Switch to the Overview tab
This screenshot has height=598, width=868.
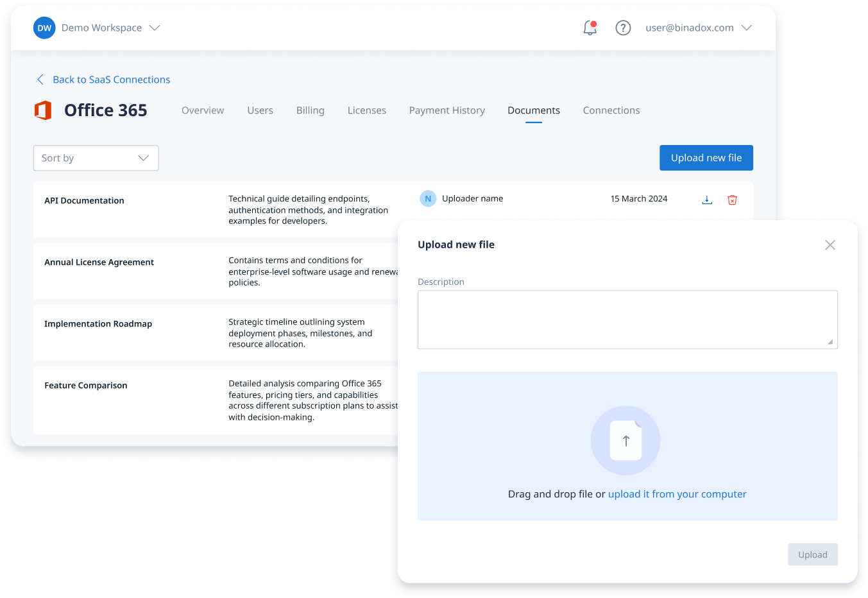tap(203, 110)
